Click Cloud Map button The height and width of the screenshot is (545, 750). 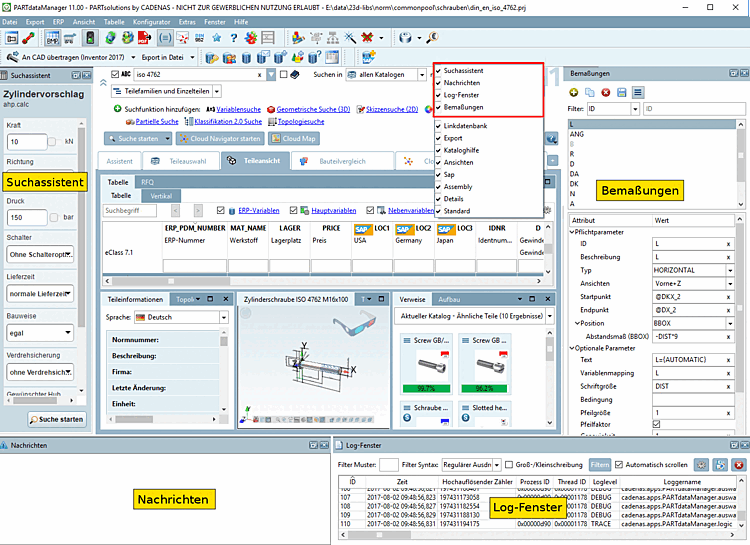294,139
